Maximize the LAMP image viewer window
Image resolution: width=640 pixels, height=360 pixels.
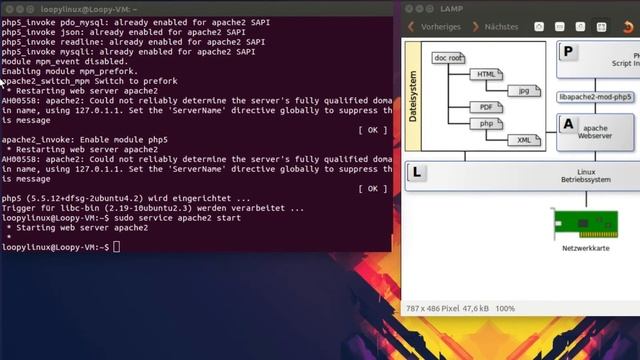pyautogui.click(x=429, y=9)
